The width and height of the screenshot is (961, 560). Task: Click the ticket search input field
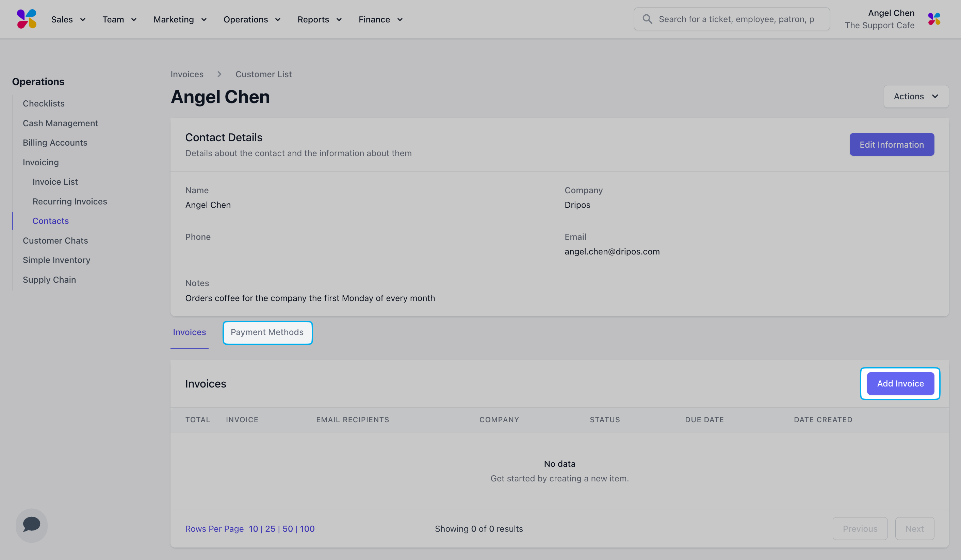(x=731, y=19)
